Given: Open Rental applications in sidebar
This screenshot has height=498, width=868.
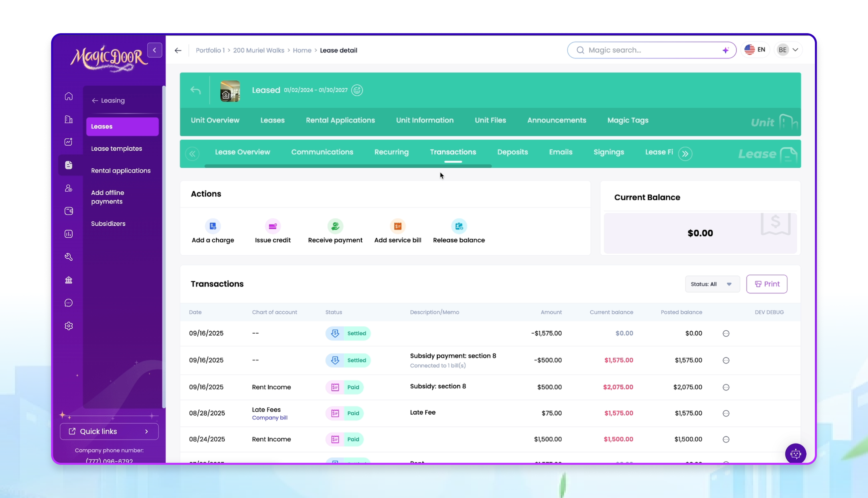Looking at the screenshot, I should [x=121, y=171].
